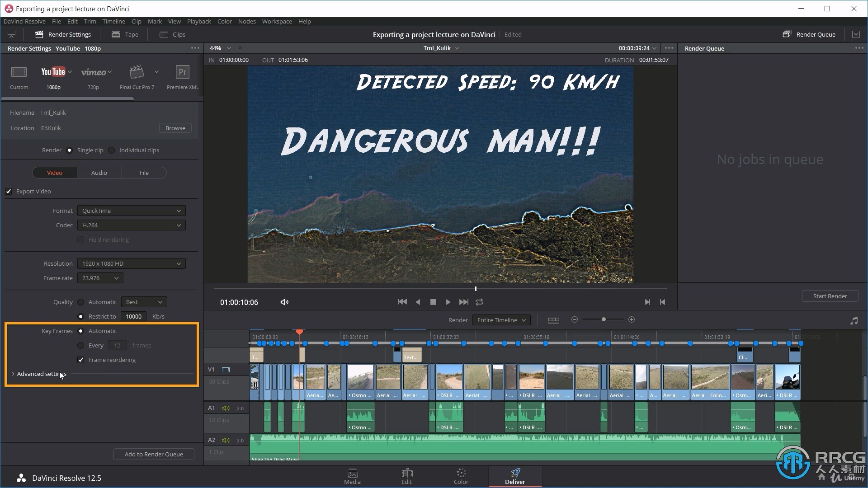Select the Color menu item
Screen dimensions: 868x488
tap(225, 22)
